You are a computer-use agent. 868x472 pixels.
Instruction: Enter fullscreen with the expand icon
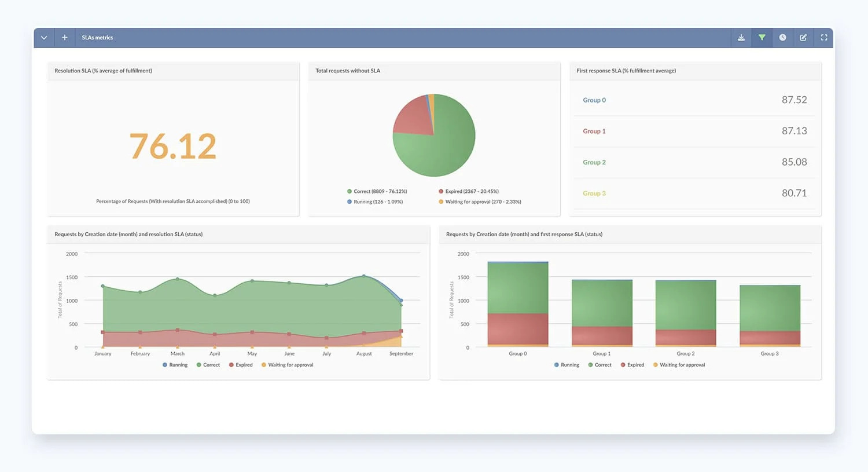point(824,38)
